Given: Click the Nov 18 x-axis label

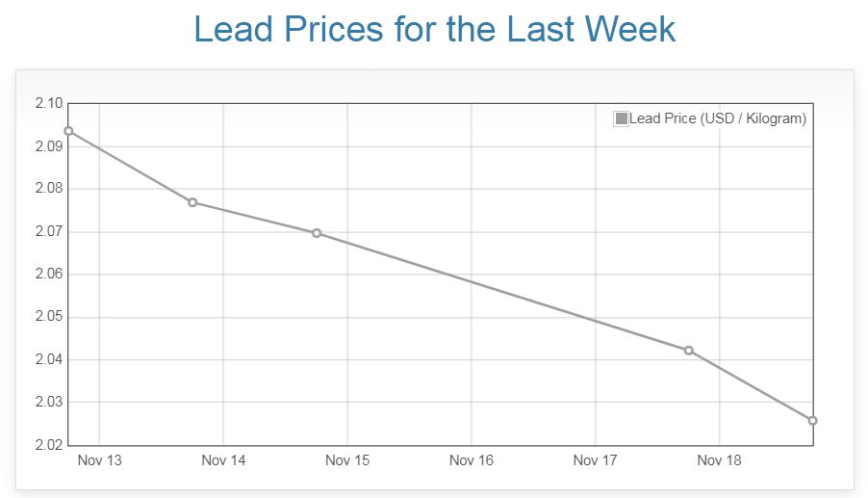Looking at the screenshot, I should pos(719,460).
